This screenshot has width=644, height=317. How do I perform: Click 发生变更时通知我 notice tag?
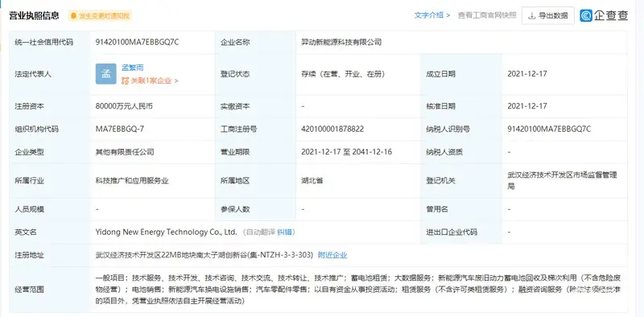100,16
